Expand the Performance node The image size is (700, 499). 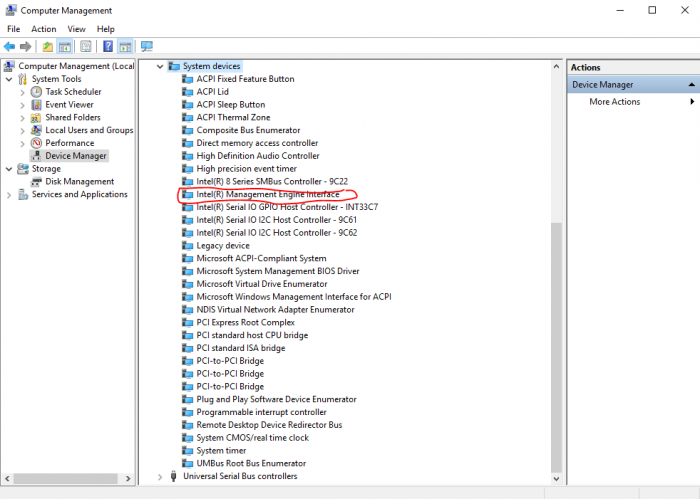(22, 144)
